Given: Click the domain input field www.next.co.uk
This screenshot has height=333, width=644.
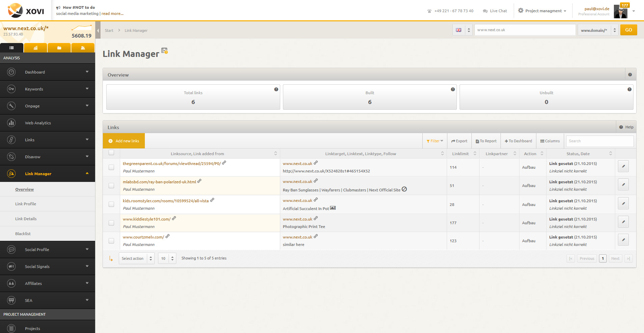Looking at the screenshot, I should (525, 30).
